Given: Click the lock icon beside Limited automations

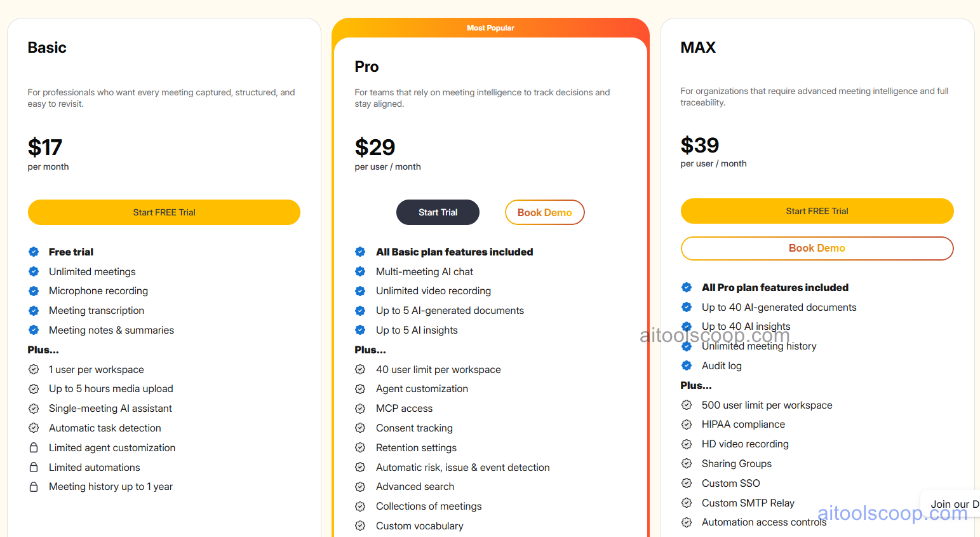Looking at the screenshot, I should pos(34,467).
